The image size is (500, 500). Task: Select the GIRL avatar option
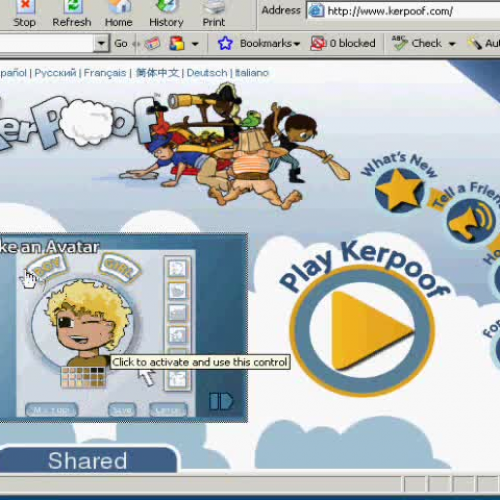click(120, 269)
